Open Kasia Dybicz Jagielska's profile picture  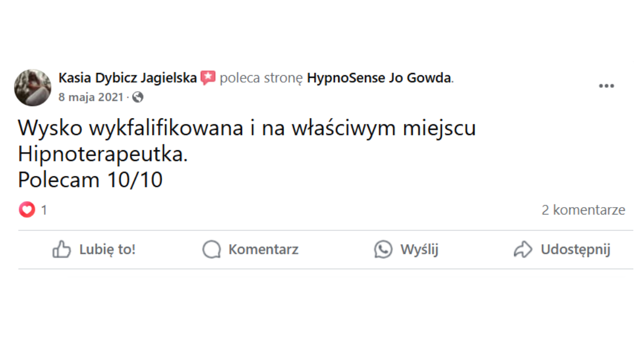click(x=33, y=87)
